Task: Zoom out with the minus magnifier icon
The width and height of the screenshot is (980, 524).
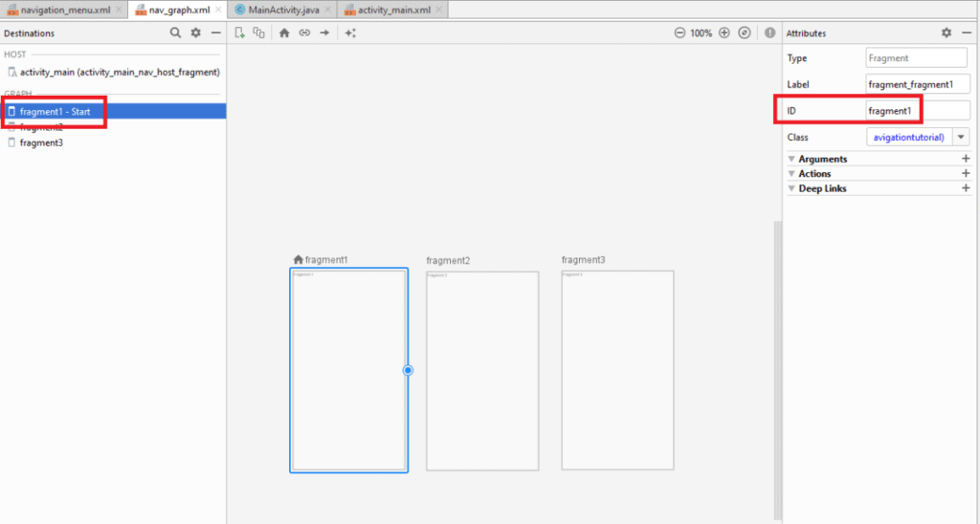Action: [x=679, y=33]
